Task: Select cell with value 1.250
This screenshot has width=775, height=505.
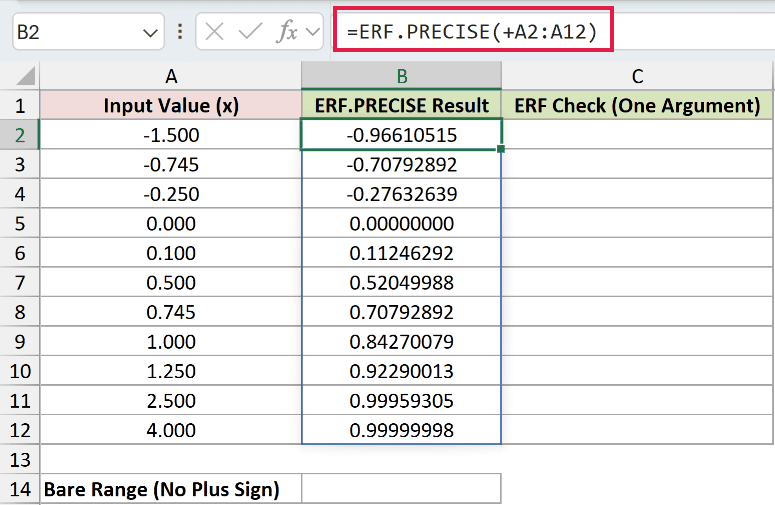Action: (171, 371)
